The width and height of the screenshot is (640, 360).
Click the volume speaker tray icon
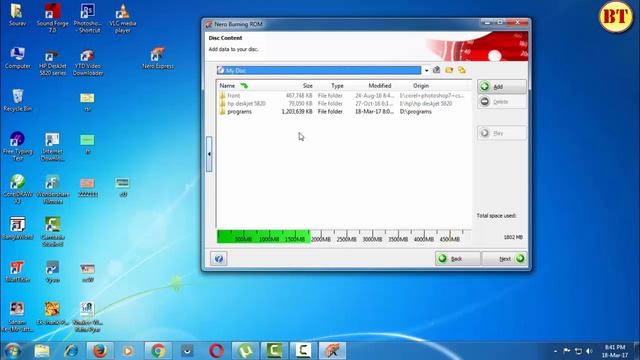tap(589, 351)
